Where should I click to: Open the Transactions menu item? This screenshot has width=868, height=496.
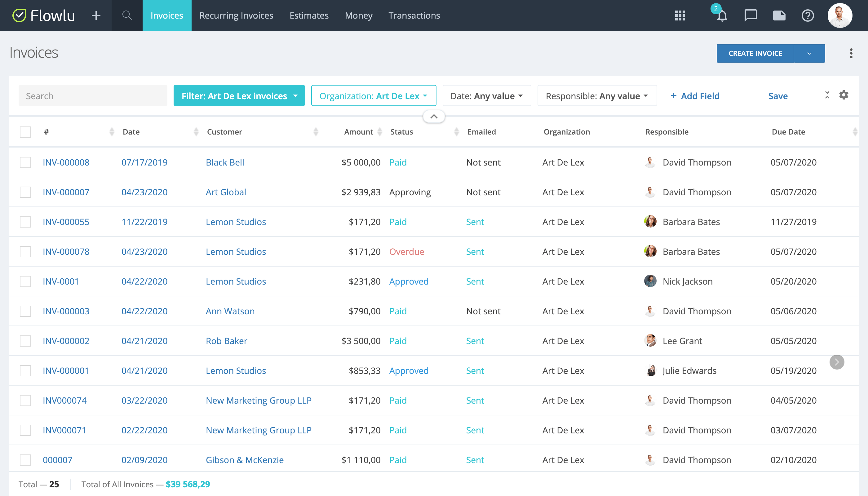click(x=414, y=15)
